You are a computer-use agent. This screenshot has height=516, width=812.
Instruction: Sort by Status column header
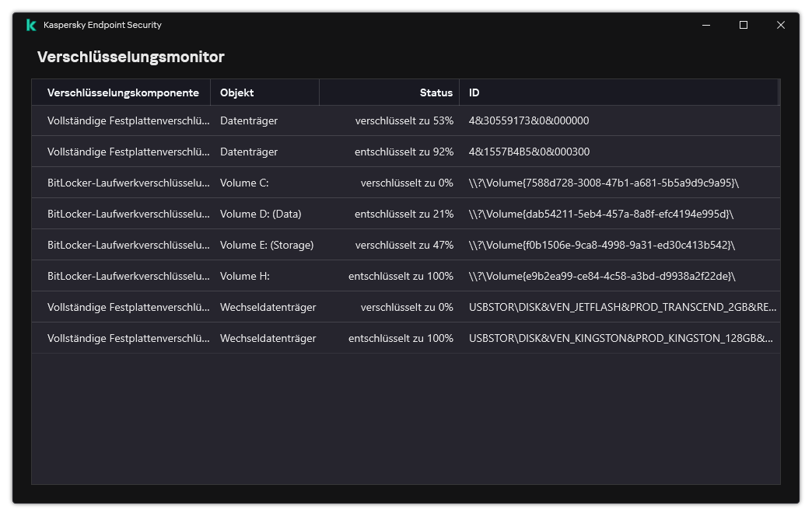(x=389, y=92)
